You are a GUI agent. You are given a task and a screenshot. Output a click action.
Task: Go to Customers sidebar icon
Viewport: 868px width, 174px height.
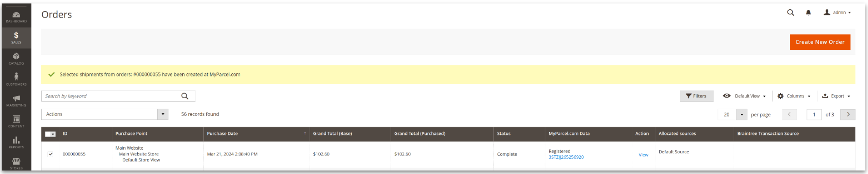[x=16, y=79]
